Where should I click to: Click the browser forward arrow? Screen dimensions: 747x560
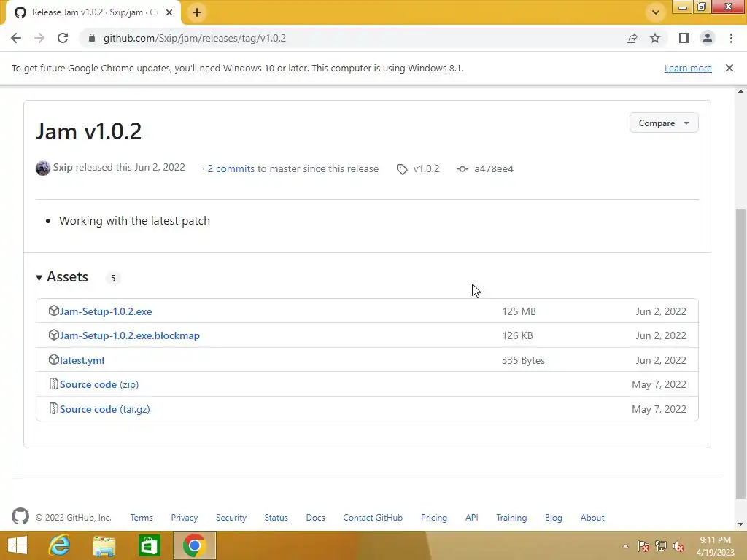(x=39, y=38)
